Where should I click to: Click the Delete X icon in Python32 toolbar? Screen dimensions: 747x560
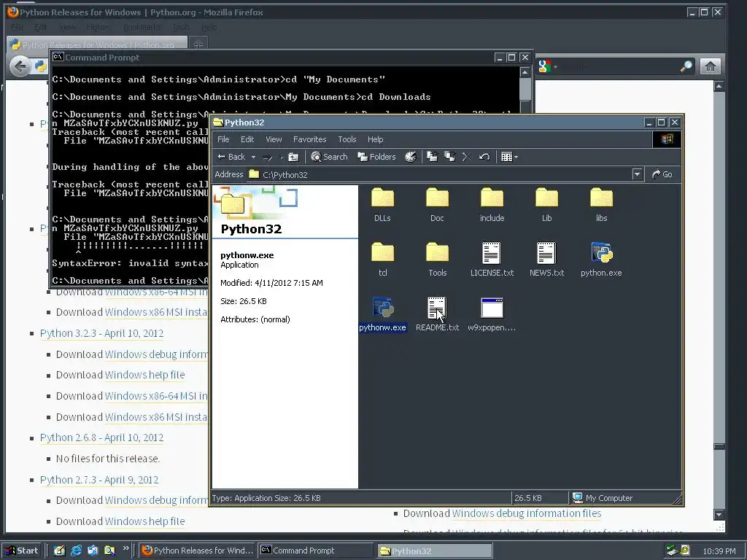click(x=467, y=157)
